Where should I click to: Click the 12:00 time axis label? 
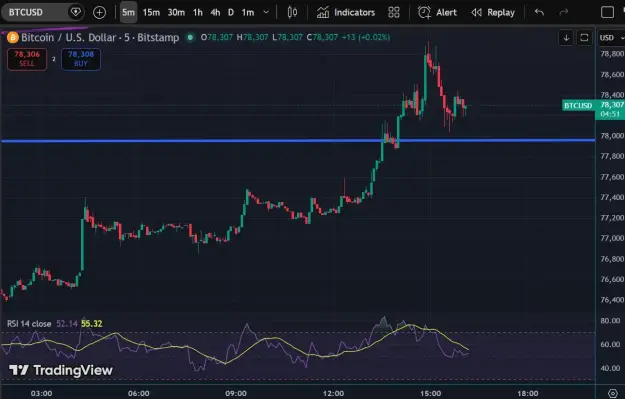333,393
